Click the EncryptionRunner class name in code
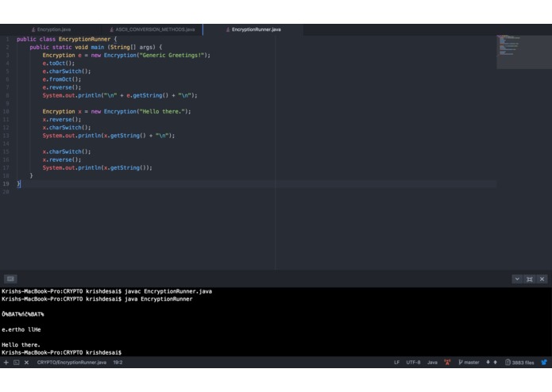 [84, 39]
